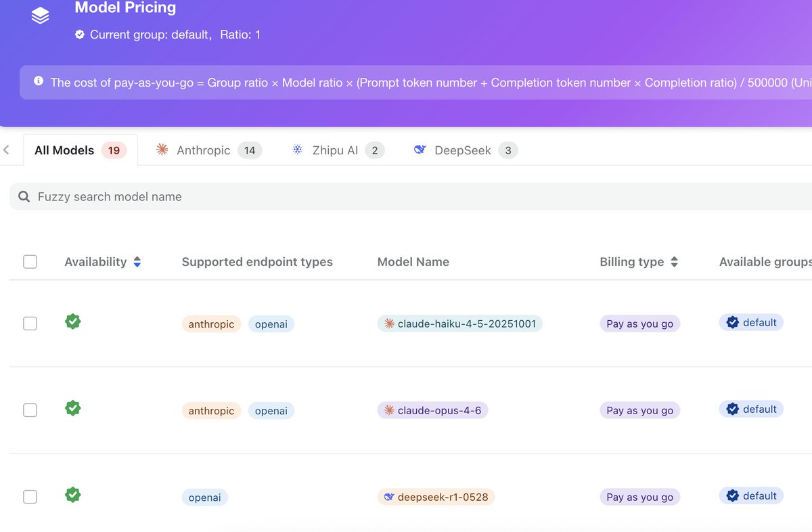
Task: Click the blue badge icon in claude-haiku row's default group
Action: (732, 322)
